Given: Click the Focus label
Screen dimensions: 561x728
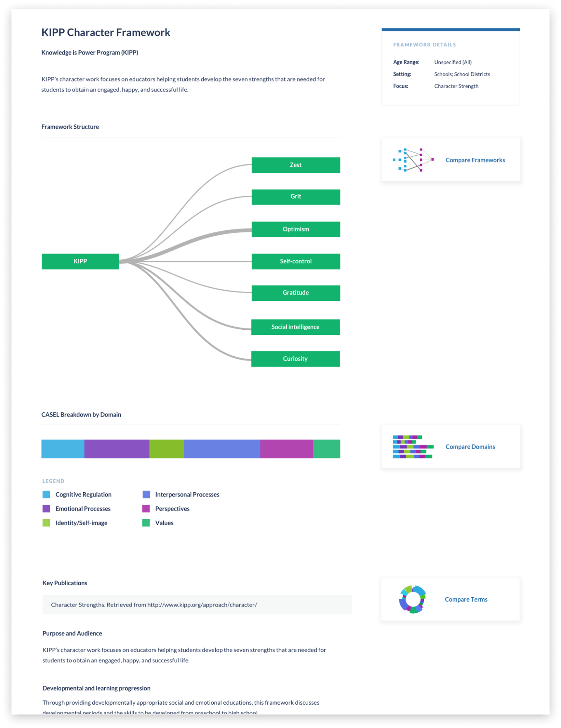Looking at the screenshot, I should (x=400, y=86).
